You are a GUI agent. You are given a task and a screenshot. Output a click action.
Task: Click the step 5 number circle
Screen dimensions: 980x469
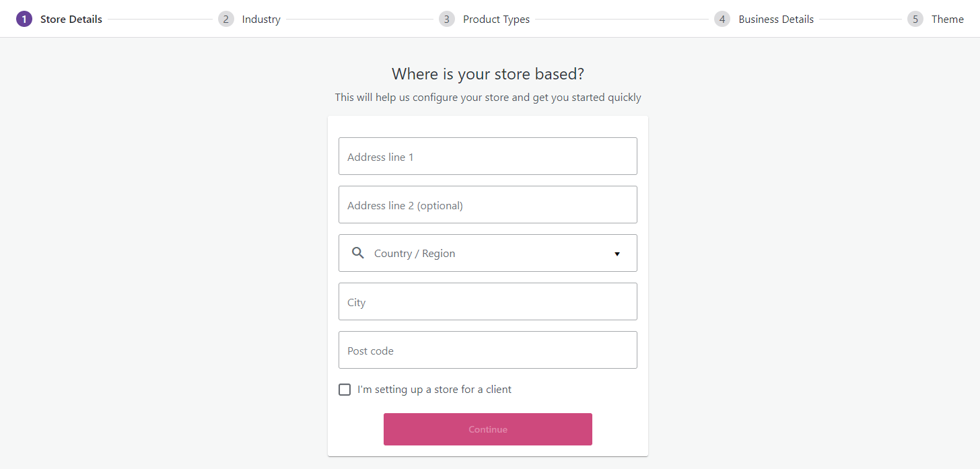(x=915, y=20)
